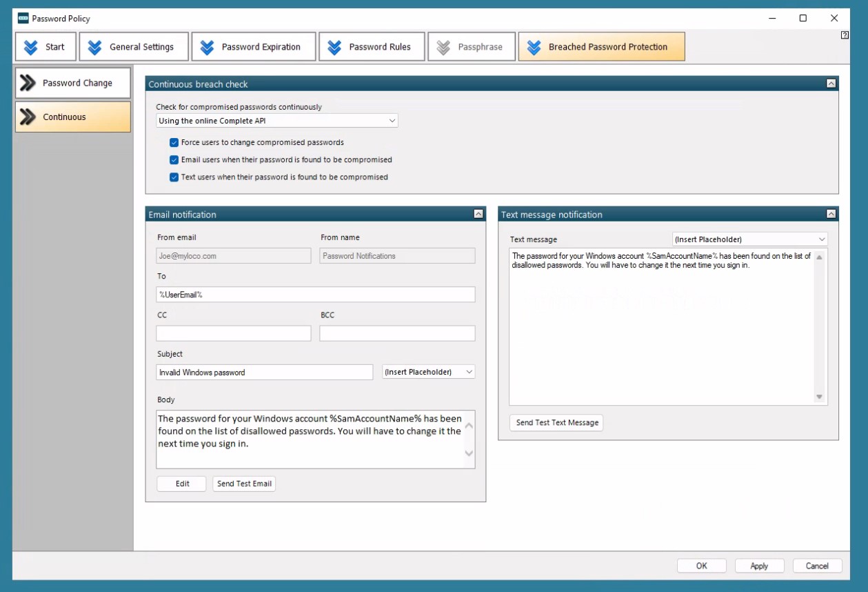Click the BCC input field
The height and width of the screenshot is (592, 868).
click(x=398, y=333)
